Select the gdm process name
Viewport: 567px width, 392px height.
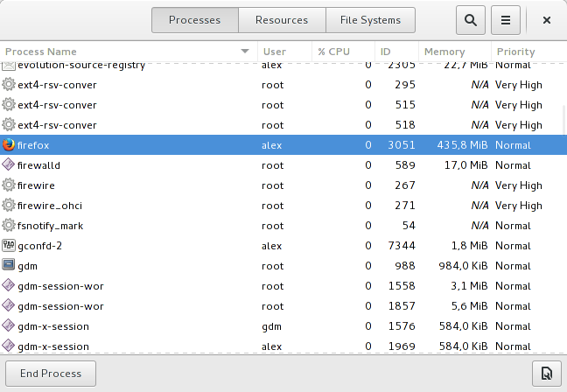[27, 266]
